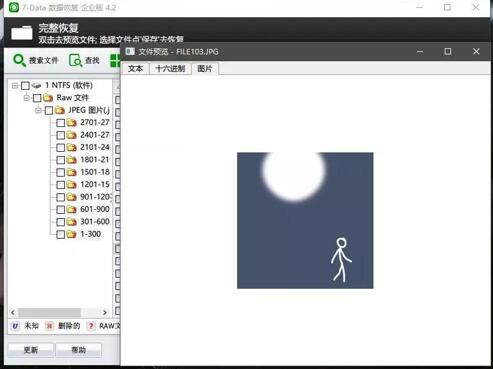Click the 帮助 button
Screen dimensions: 493x369
point(79,350)
